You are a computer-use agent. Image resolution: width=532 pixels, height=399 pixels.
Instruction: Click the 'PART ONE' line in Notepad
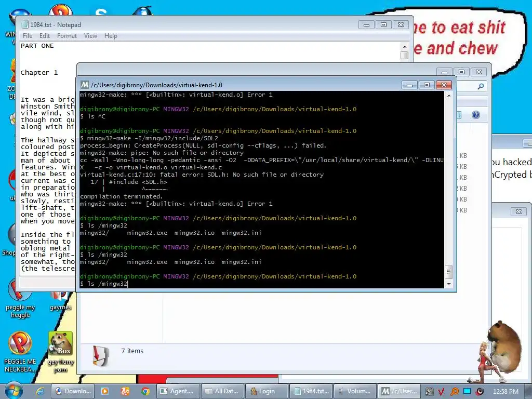(37, 46)
